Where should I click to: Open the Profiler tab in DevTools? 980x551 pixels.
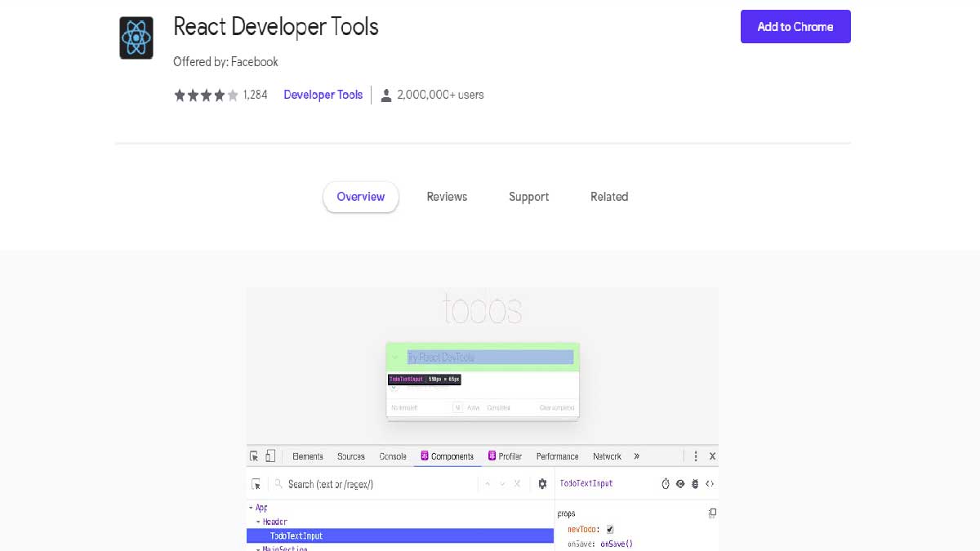[505, 456]
